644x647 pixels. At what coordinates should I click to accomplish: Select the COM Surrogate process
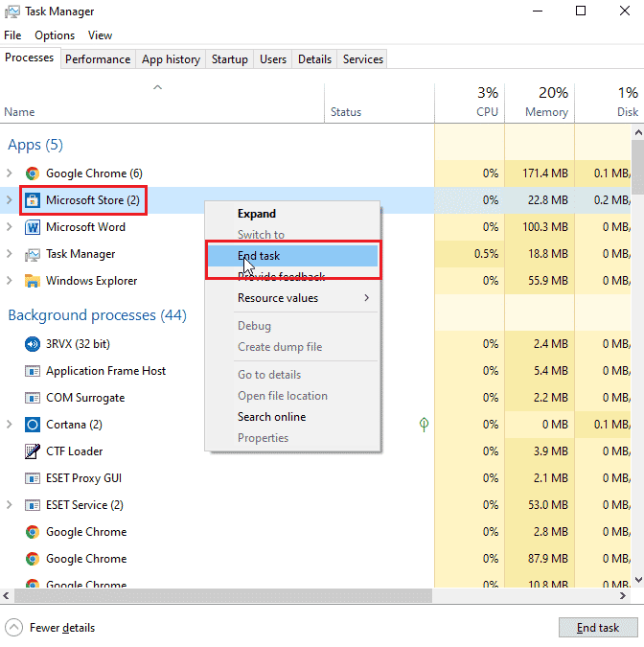coord(315,398)
